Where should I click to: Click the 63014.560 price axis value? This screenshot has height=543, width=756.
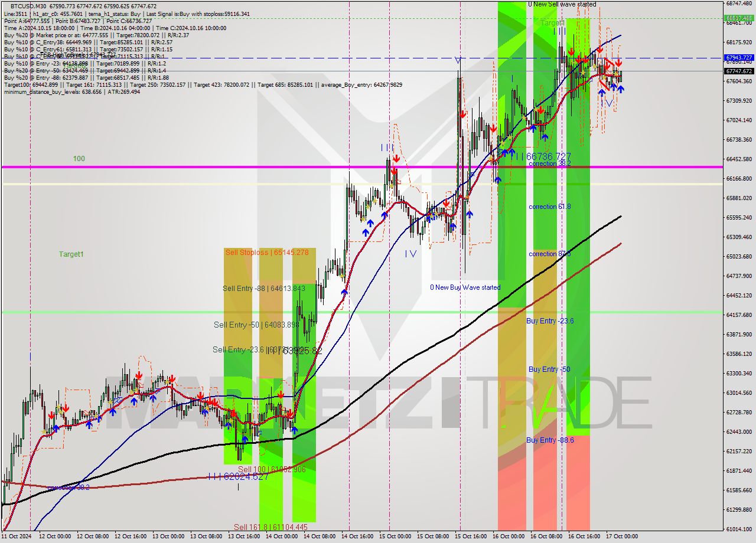point(739,392)
